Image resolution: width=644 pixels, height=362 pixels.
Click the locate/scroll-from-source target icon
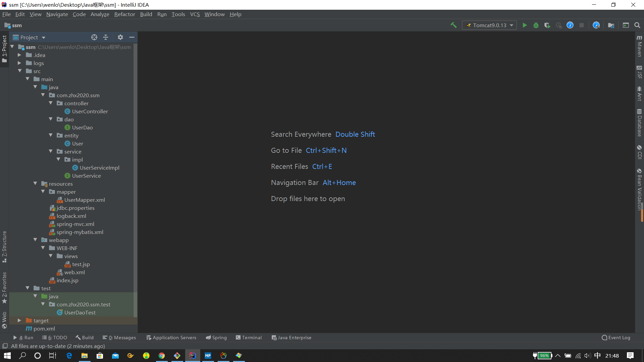(x=94, y=37)
